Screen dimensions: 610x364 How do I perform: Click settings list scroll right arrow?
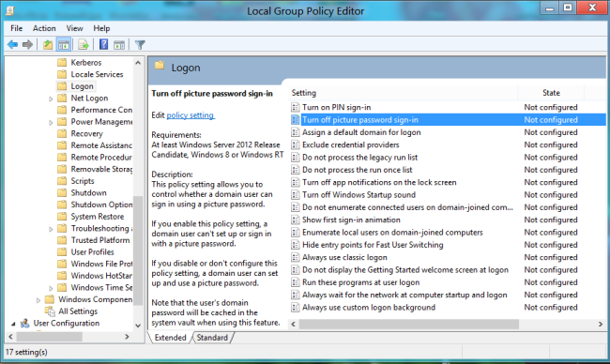(x=601, y=324)
